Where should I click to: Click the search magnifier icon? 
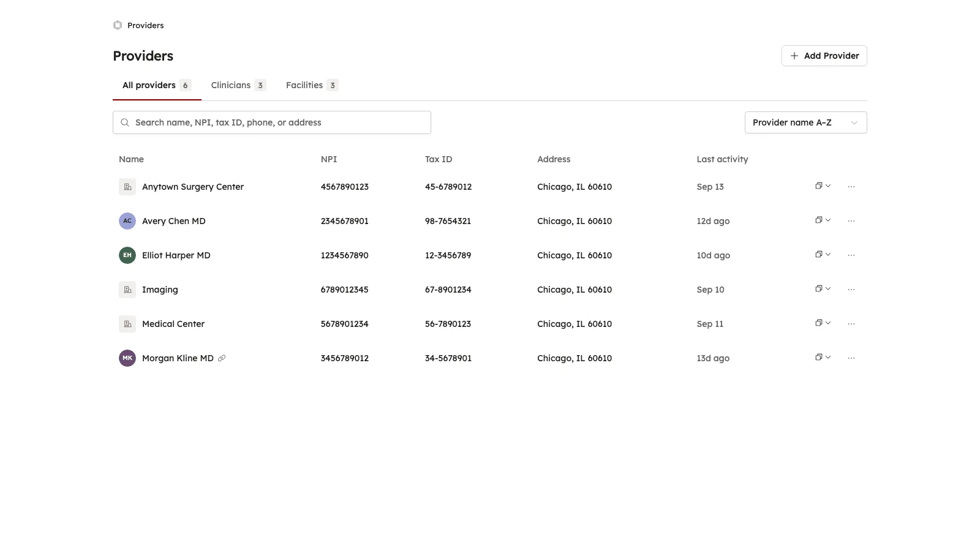tap(125, 122)
